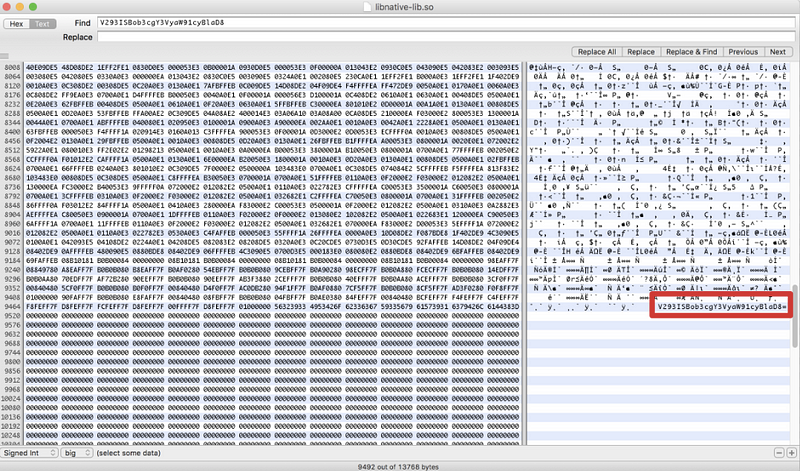Switch find mode to Text
The image size is (800, 471).
43,23
